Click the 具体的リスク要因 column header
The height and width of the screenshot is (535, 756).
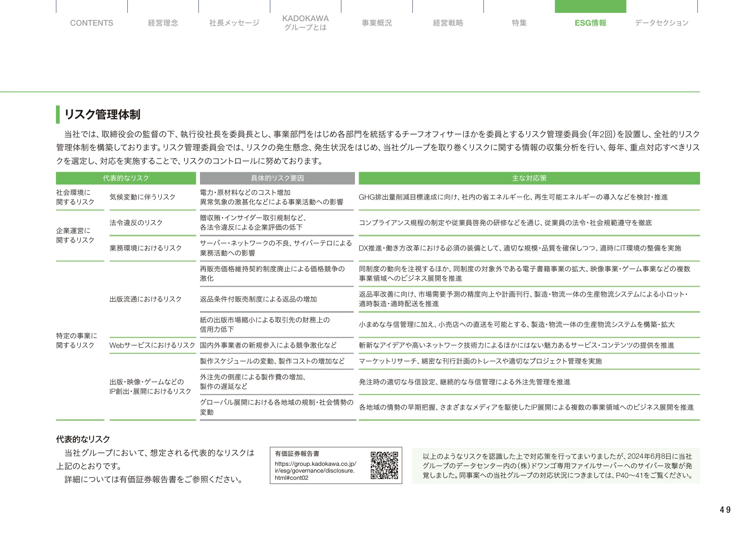tap(277, 178)
